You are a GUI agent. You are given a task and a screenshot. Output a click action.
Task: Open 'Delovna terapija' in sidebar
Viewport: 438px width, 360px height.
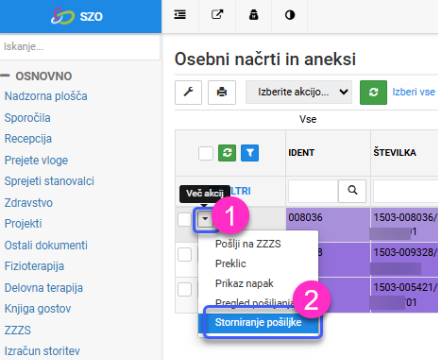(x=44, y=288)
